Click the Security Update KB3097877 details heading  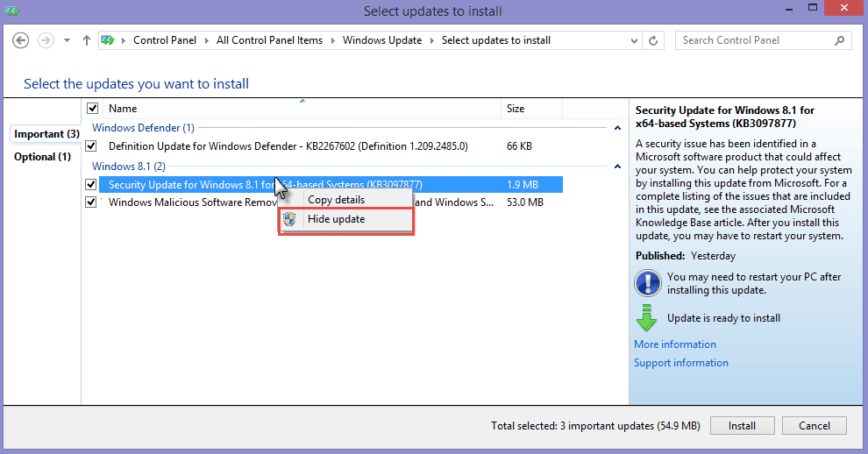pos(724,117)
